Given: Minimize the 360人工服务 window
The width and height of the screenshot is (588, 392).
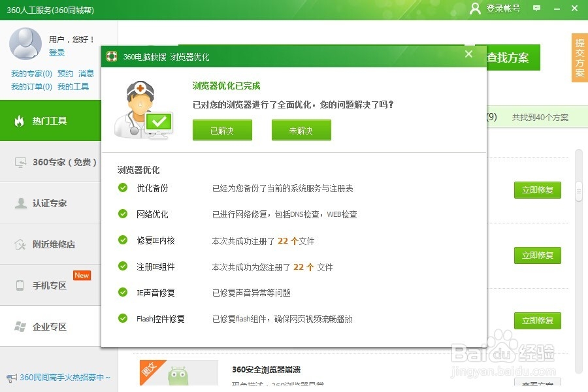Looking at the screenshot, I should pyautogui.click(x=557, y=8).
